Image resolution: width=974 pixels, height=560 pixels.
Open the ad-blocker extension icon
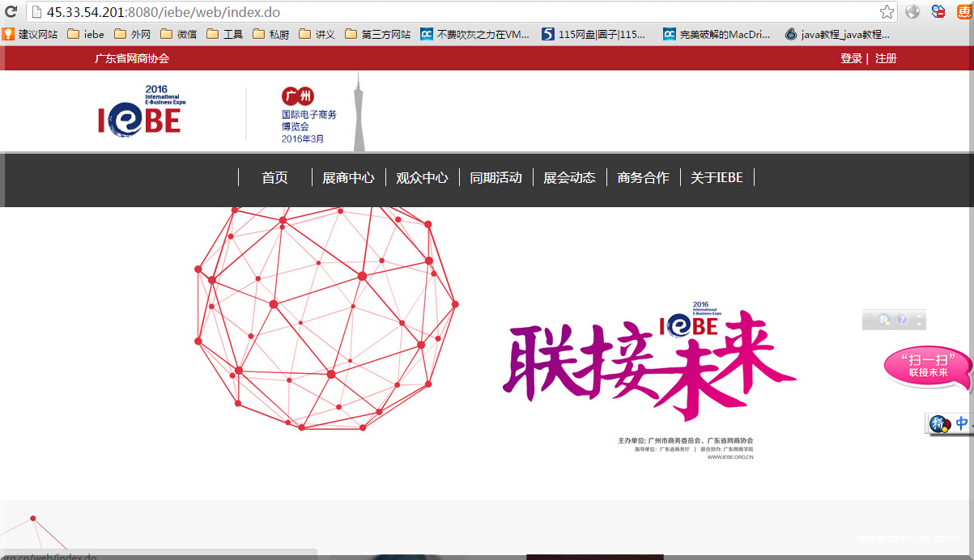point(938,12)
